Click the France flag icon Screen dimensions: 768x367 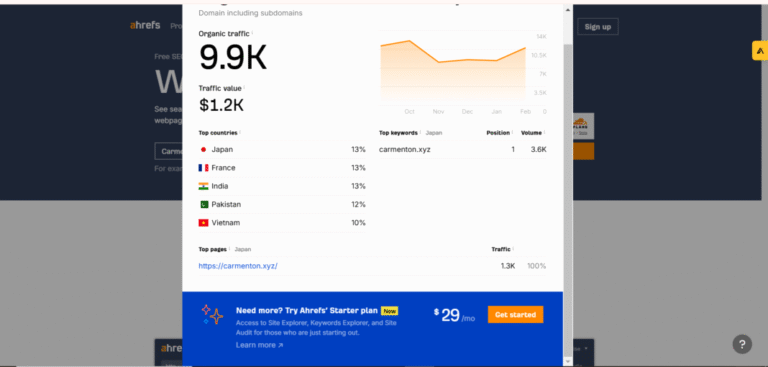203,168
